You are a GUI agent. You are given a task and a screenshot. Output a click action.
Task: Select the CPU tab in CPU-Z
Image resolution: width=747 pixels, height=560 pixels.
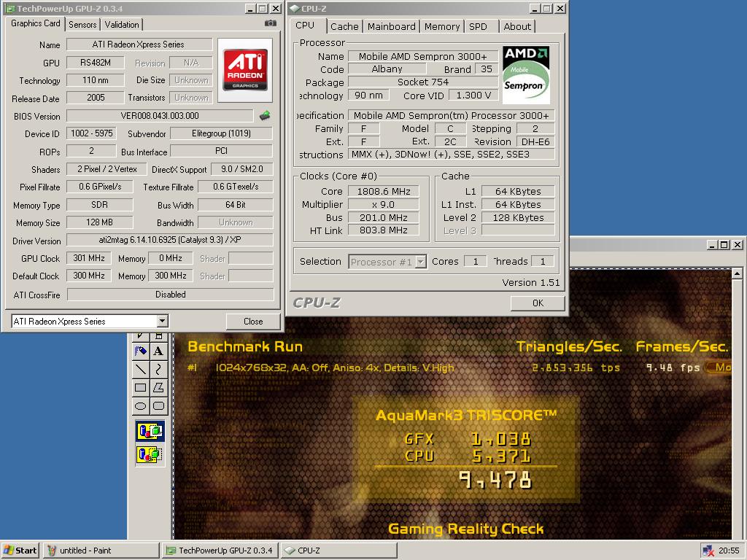pos(305,26)
